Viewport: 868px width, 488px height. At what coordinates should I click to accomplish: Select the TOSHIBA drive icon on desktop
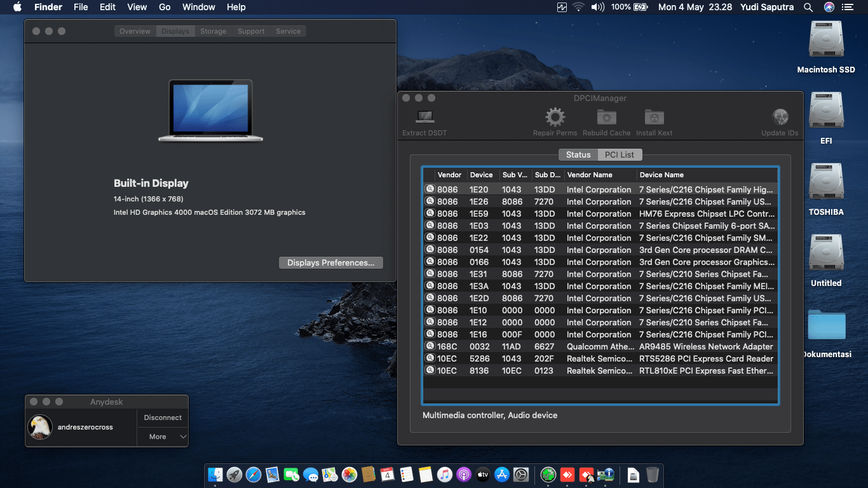826,182
